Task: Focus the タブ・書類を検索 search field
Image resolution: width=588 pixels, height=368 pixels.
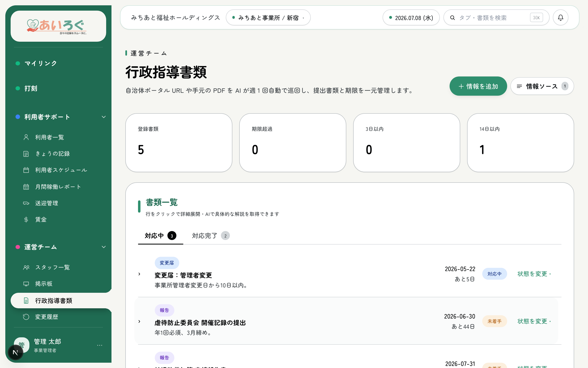Action: point(496,18)
